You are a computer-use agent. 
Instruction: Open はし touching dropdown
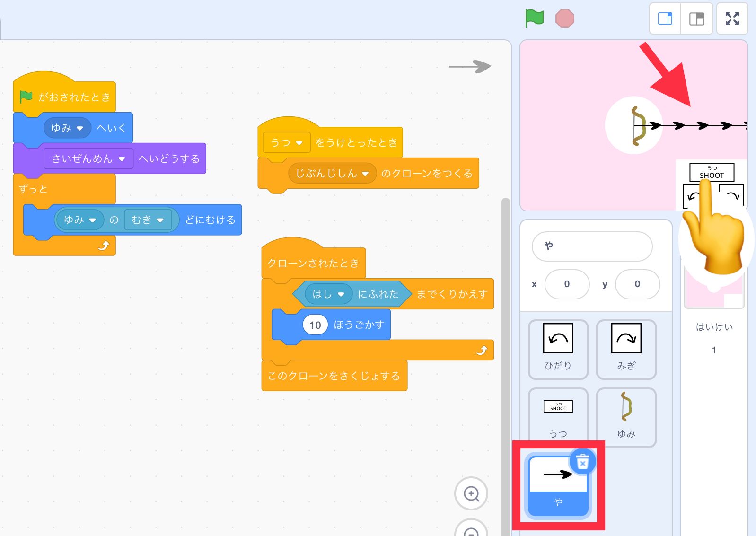[328, 294]
